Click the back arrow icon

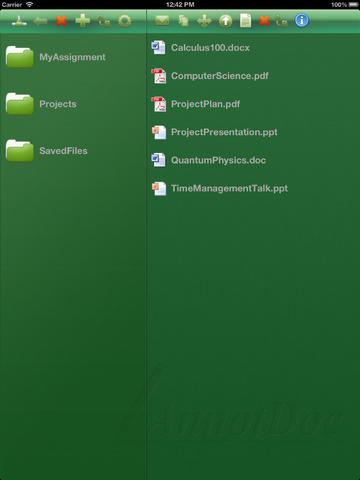tap(41, 21)
